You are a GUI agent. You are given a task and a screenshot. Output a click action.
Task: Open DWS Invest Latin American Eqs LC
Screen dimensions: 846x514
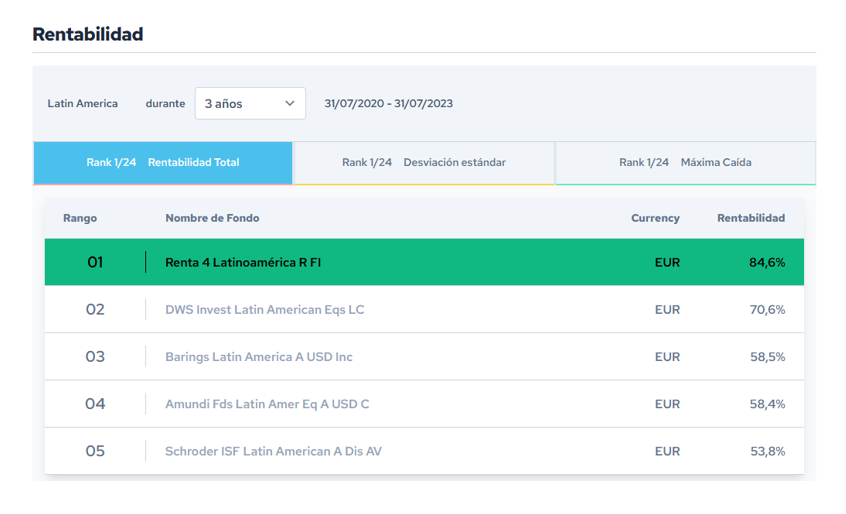(264, 310)
